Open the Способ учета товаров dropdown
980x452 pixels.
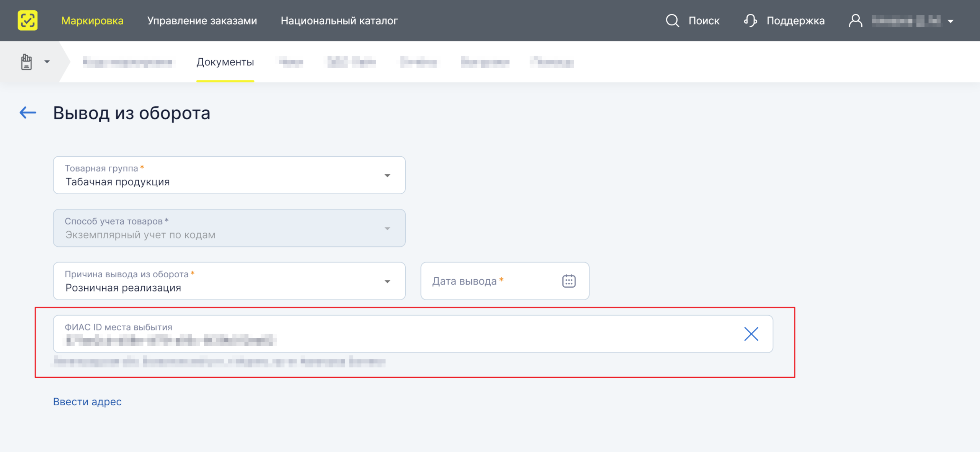[229, 228]
